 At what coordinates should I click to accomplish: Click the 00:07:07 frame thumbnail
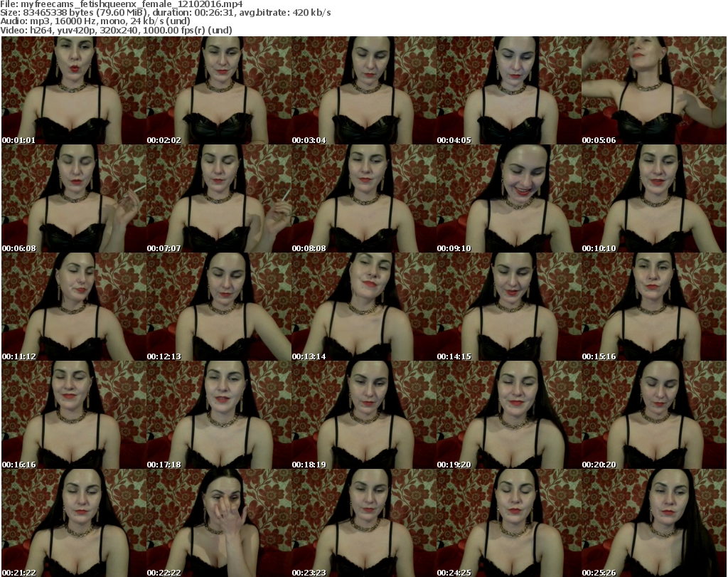click(x=218, y=198)
